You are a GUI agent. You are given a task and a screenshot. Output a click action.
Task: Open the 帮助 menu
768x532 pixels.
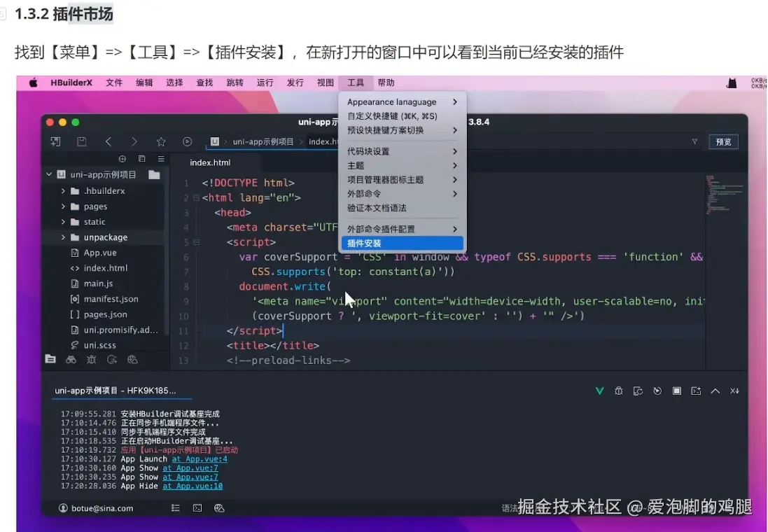[x=386, y=83]
